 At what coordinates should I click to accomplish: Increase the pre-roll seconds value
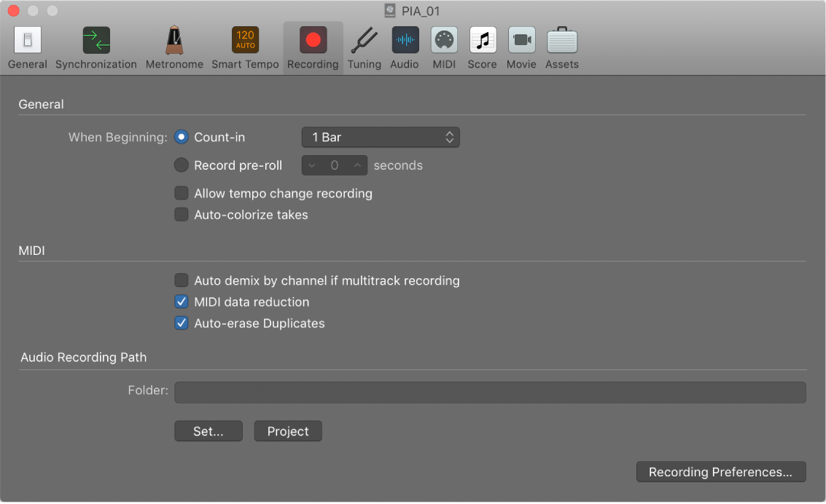pos(356,165)
